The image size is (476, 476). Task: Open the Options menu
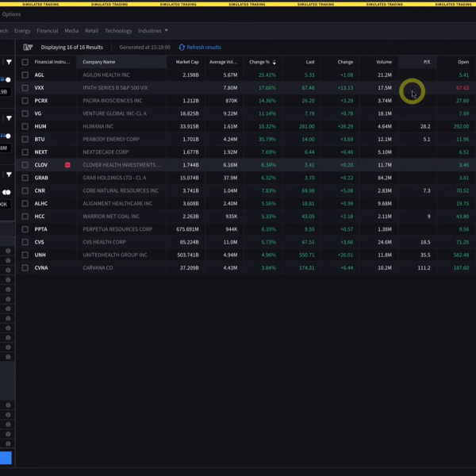12,14
